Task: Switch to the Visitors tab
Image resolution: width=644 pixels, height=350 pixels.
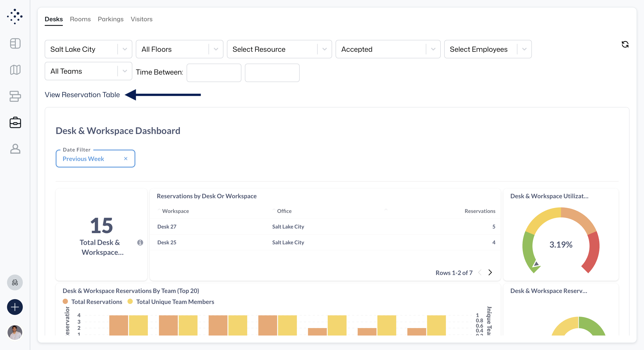Action: (141, 19)
